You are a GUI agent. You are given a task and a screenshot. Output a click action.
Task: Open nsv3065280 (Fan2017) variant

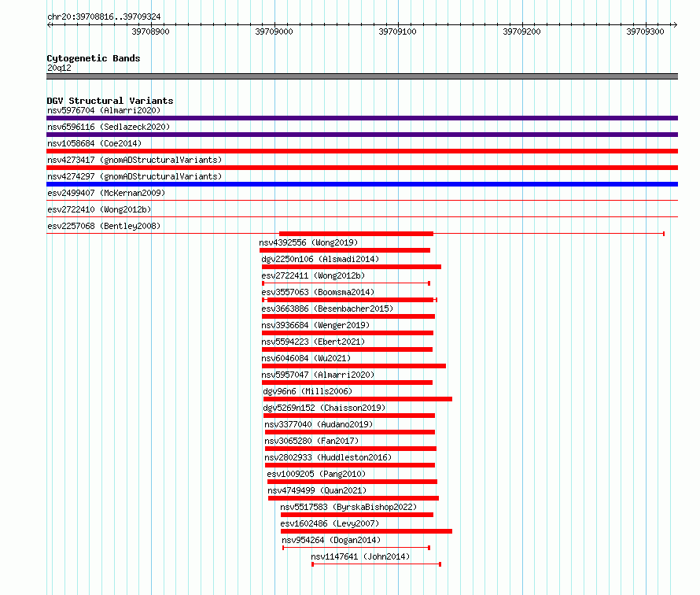click(x=311, y=441)
